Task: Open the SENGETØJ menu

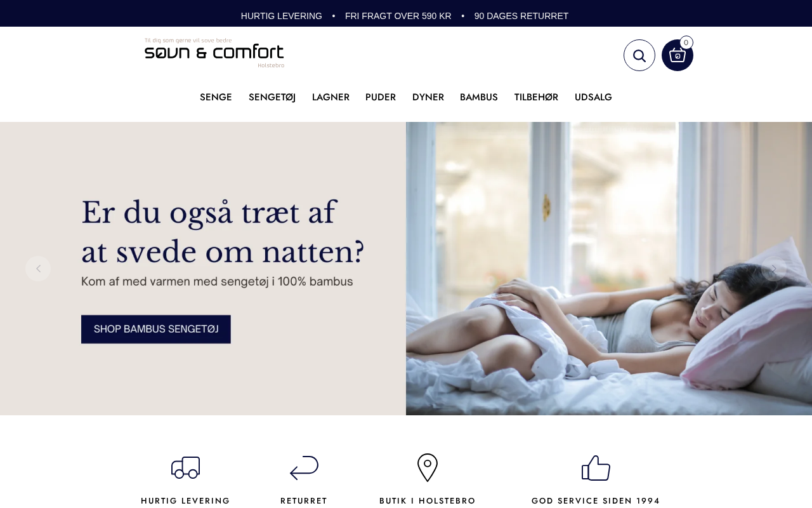Action: pyautogui.click(x=272, y=97)
